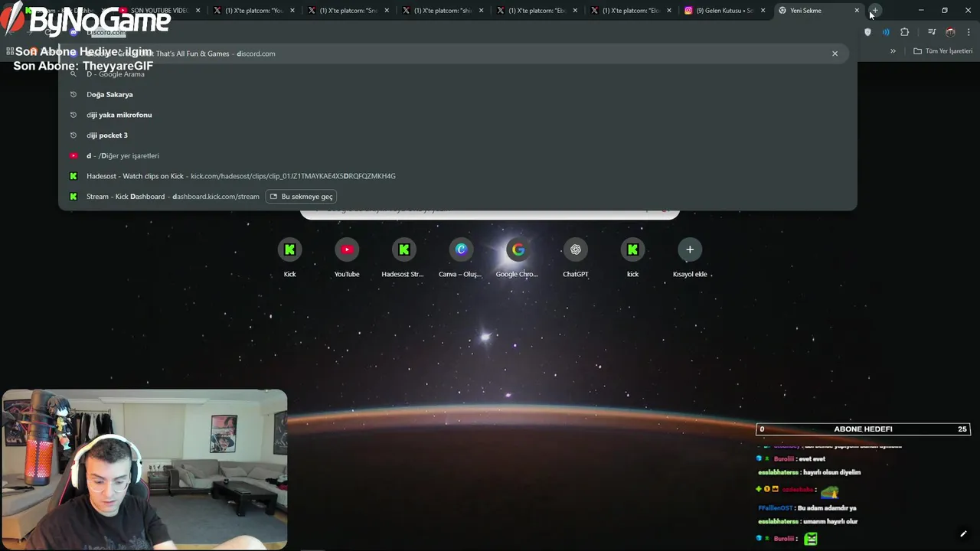Screen dimensions: 980x551
Task: Close the Gelen Kutusu tab
Action: click(763, 11)
